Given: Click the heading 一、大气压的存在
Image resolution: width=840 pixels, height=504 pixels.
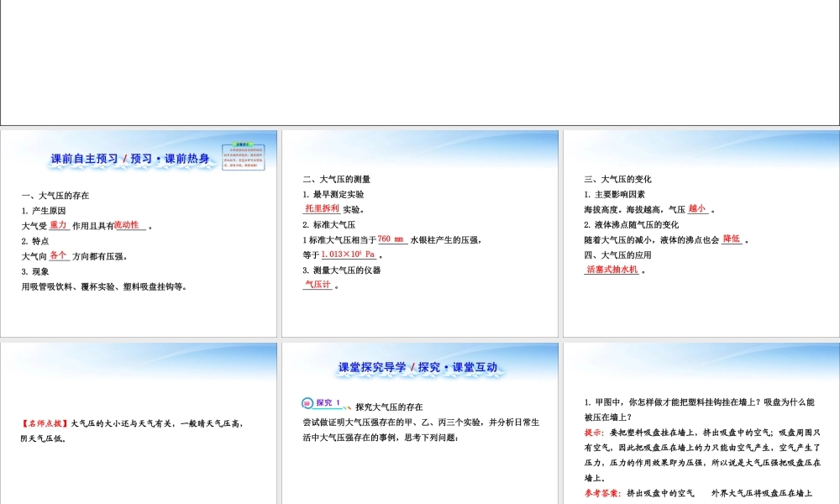Looking at the screenshot, I should (55, 196).
